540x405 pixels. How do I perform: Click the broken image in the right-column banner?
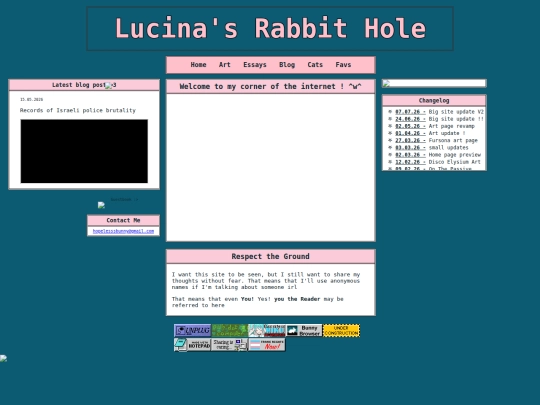386,83
